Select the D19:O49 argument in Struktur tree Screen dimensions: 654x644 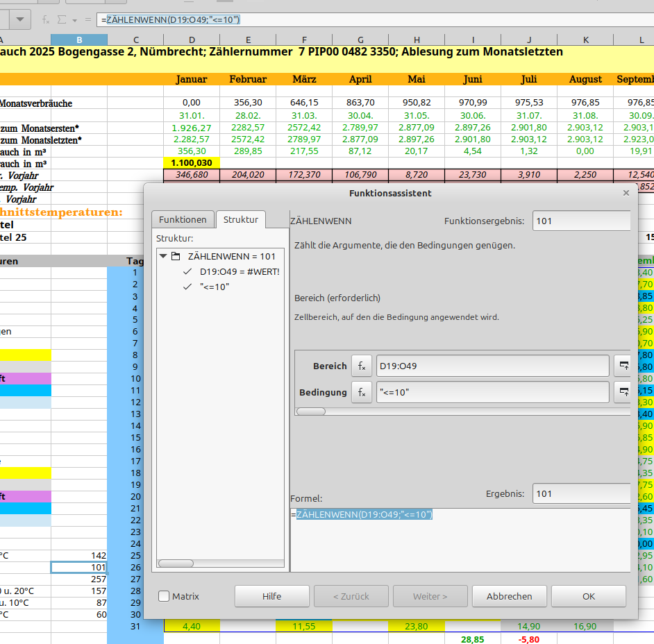coord(239,271)
